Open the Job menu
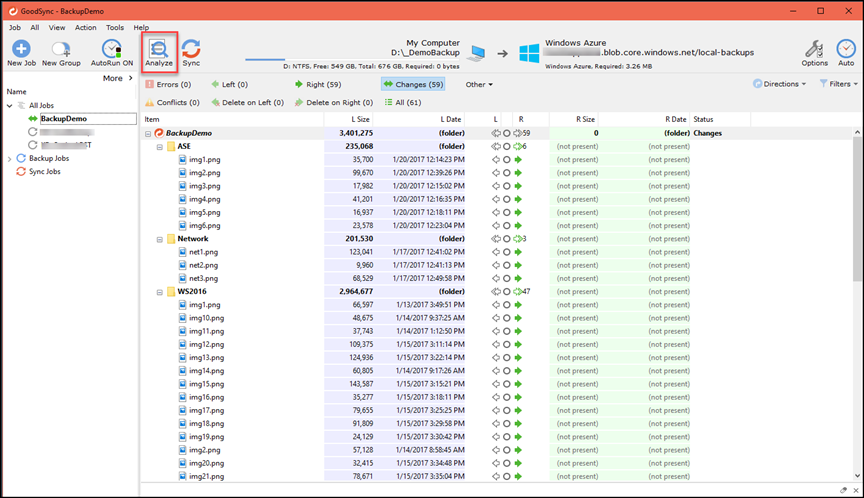 tap(15, 28)
